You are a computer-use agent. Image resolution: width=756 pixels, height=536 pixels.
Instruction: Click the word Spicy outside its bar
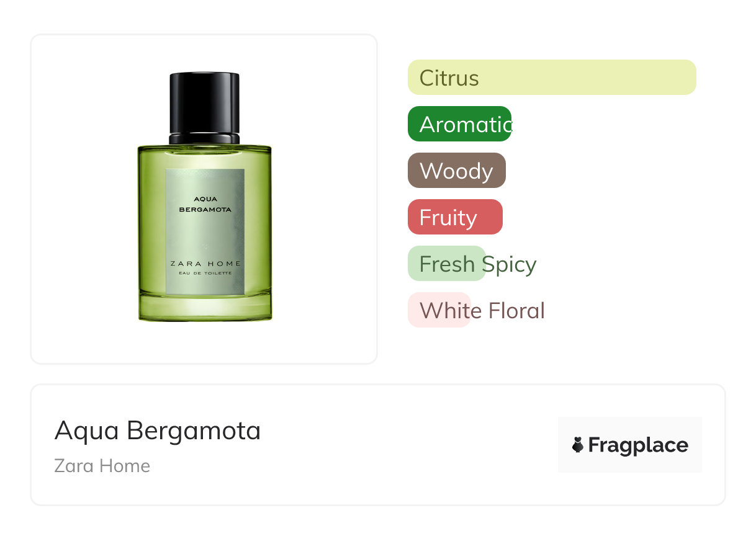[509, 264]
